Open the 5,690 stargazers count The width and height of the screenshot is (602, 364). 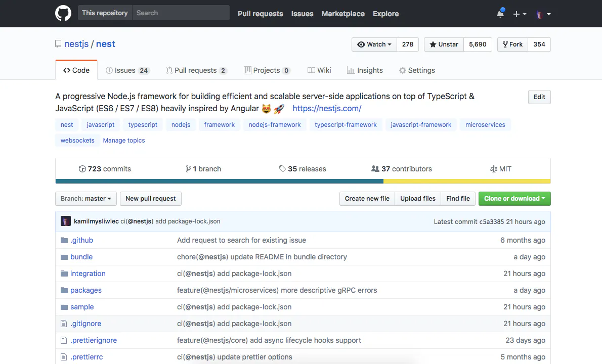[478, 44]
